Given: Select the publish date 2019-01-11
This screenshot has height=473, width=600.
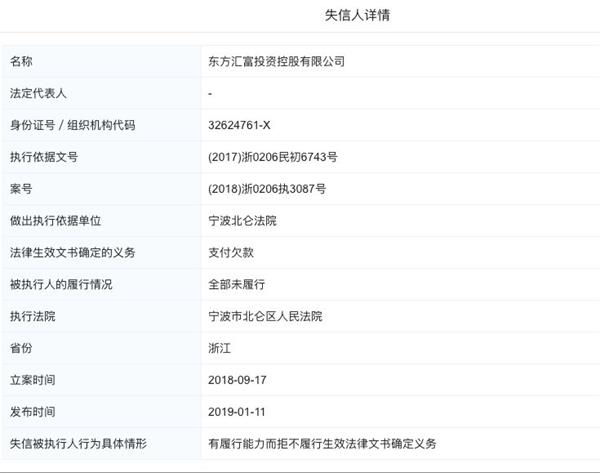Looking at the screenshot, I should click(x=237, y=411).
